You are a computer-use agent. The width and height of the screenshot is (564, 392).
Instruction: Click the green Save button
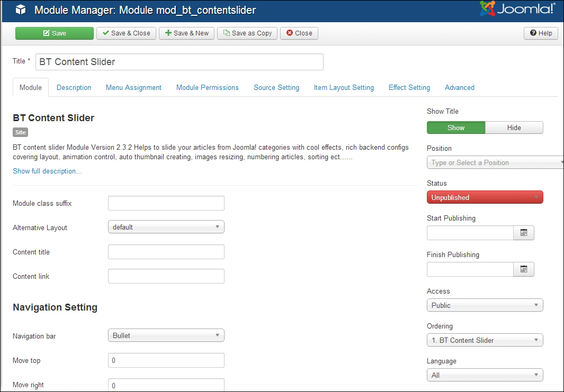click(x=55, y=33)
